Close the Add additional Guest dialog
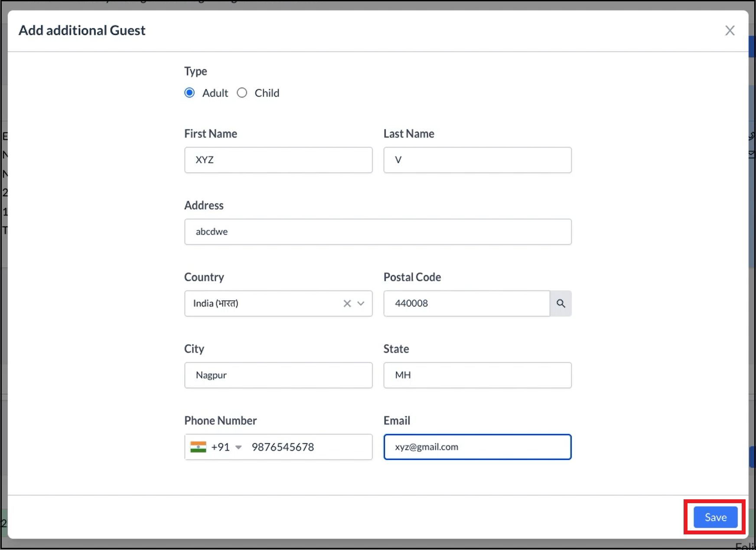 point(730,30)
